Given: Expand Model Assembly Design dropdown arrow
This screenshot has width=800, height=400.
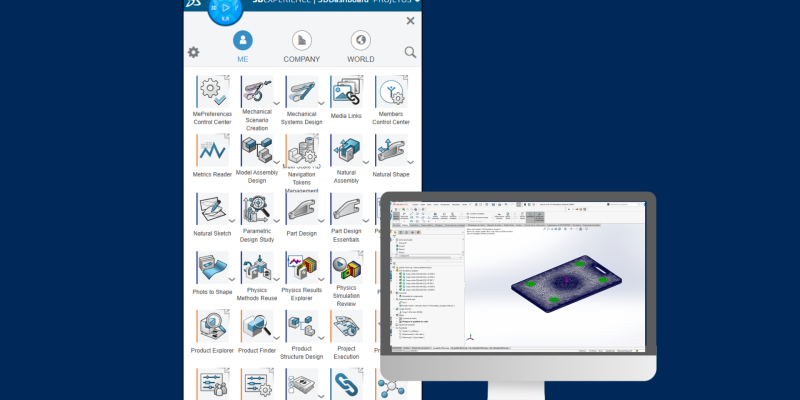Looking at the screenshot, I should coord(277,162).
